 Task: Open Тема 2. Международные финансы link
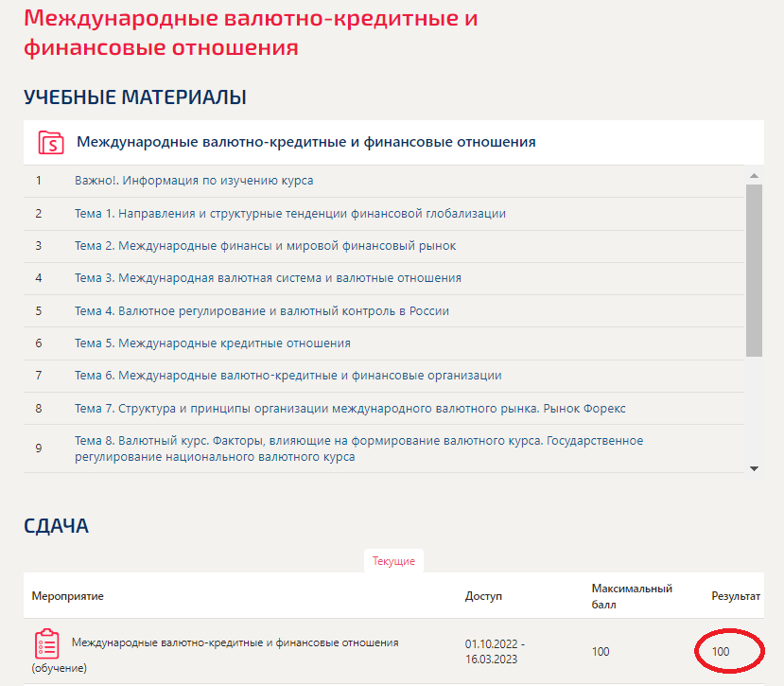point(265,246)
